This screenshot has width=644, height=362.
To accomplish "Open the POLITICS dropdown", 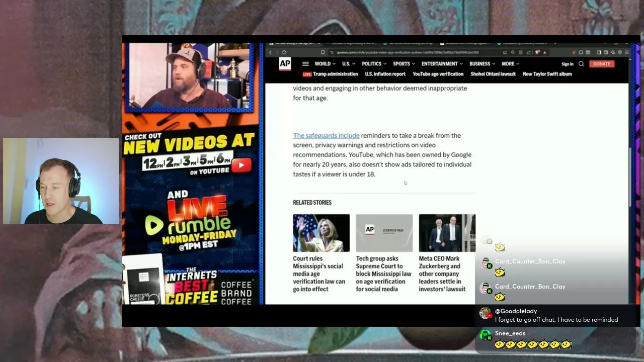I will pos(374,64).
